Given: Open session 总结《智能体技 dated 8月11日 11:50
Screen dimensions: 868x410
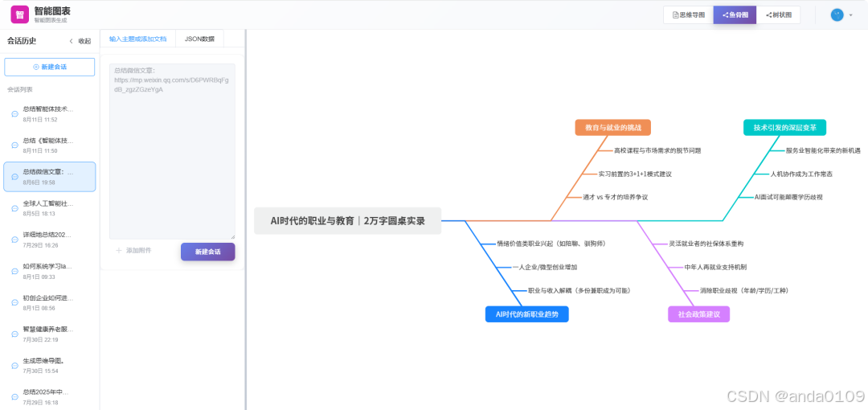Looking at the screenshot, I should [x=50, y=146].
